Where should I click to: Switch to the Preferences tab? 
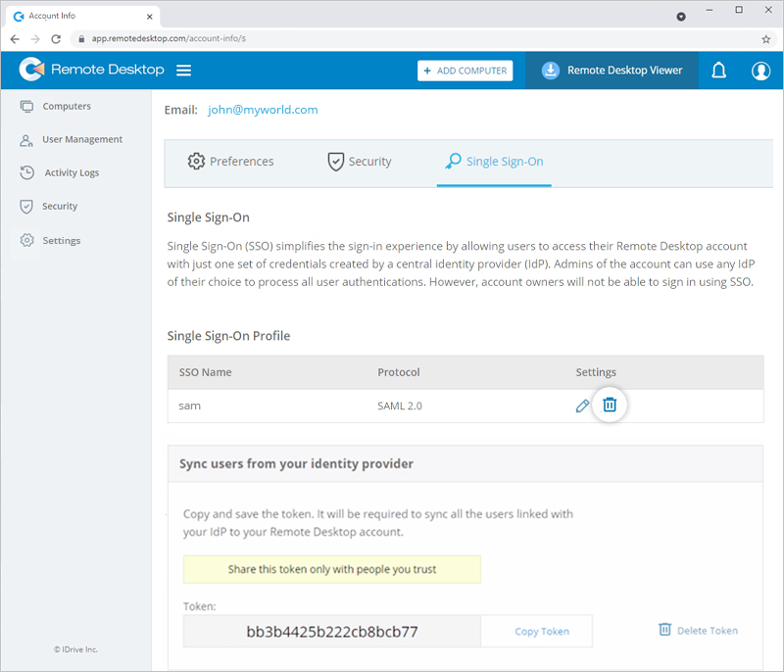[x=230, y=162]
